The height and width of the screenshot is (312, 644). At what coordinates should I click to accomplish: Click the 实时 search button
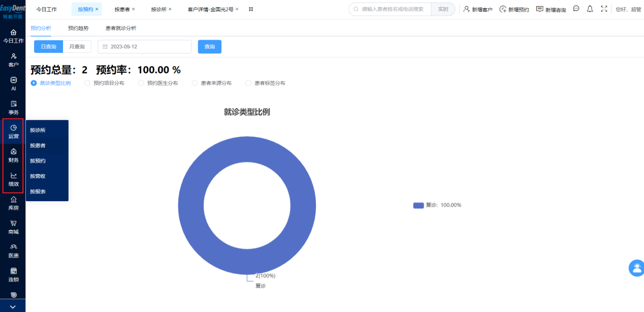pyautogui.click(x=443, y=9)
